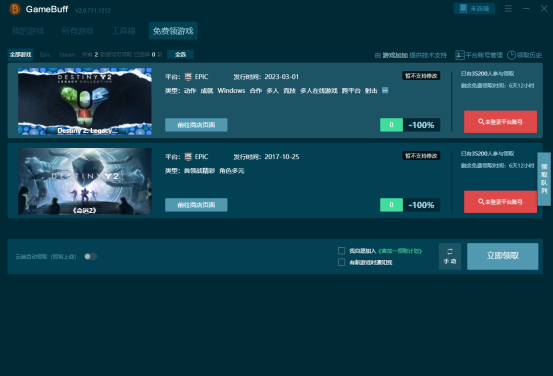Viewport: 553px width, 376px height.
Task: Open platform account management icon 平台账号管理
Action: (460, 55)
